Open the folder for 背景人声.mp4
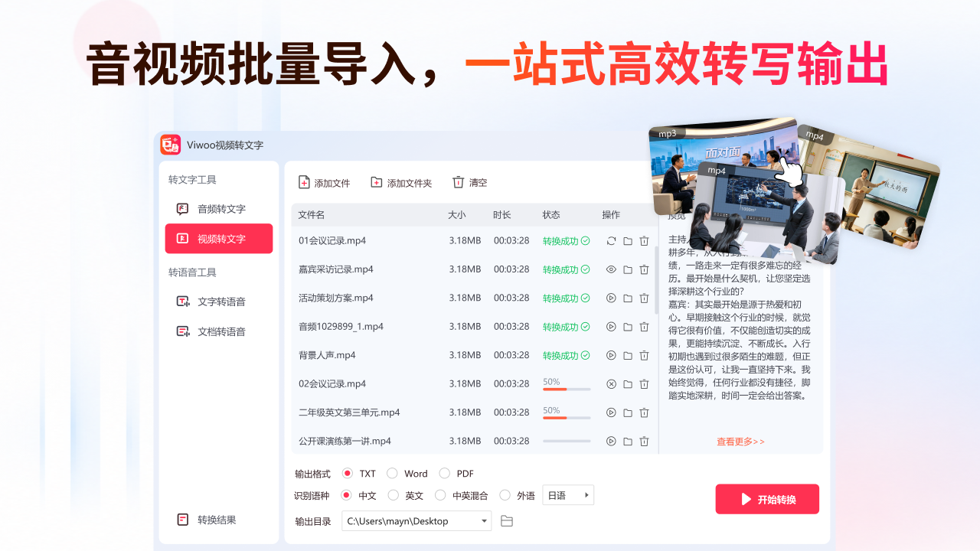Image resolution: width=980 pixels, height=551 pixels. pos(628,355)
